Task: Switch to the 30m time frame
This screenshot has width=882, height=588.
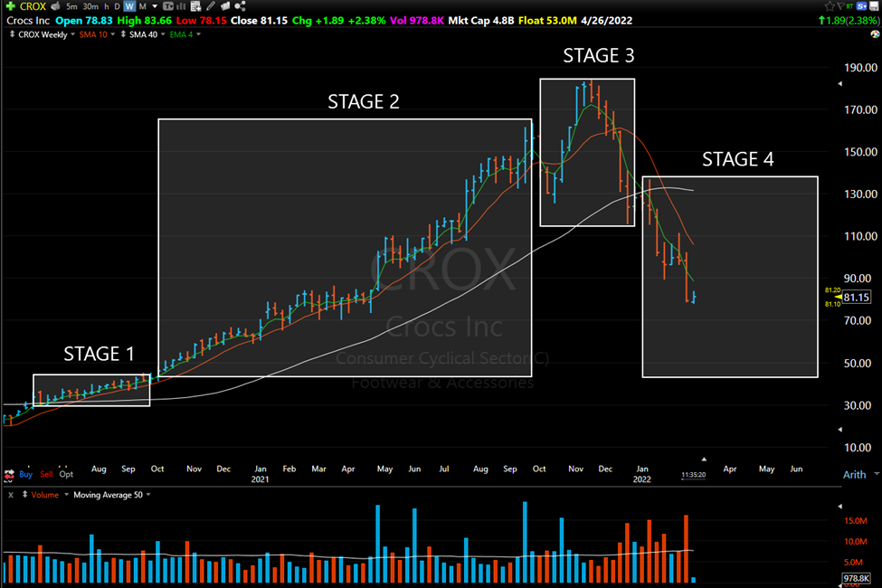Action: (90, 6)
